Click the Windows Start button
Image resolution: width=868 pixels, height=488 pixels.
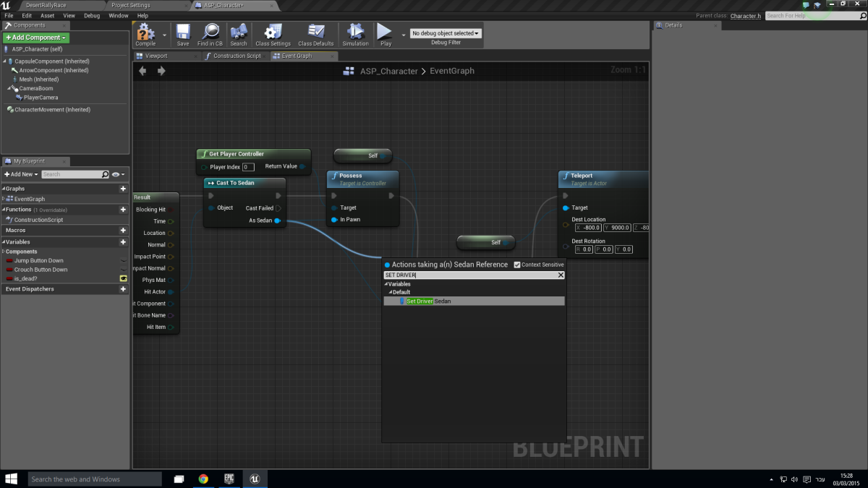[12, 479]
